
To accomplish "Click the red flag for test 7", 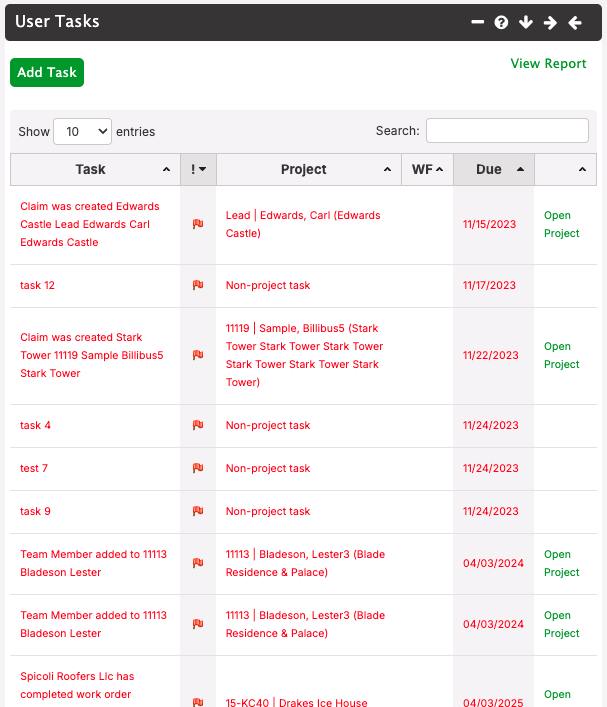I will click(198, 468).
